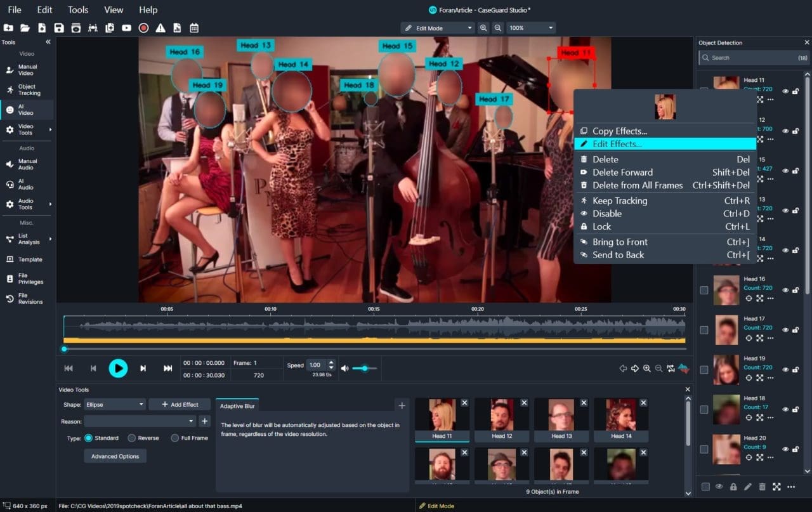Image resolution: width=812 pixels, height=512 pixels.
Task: Click the Add Effect button
Action: (x=180, y=404)
